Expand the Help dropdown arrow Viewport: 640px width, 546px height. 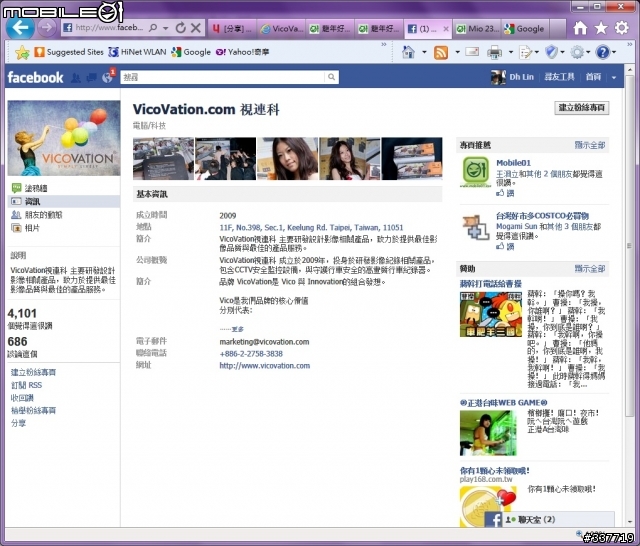[614, 52]
